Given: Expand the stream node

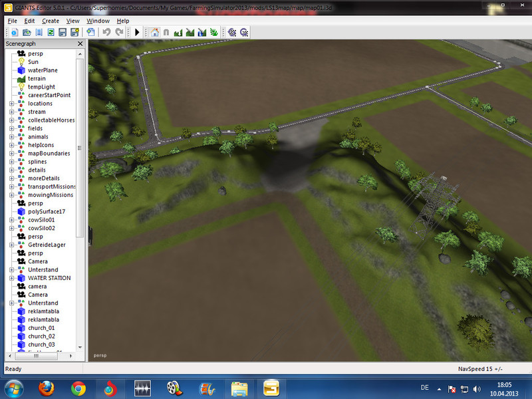Looking at the screenshot, I should click(x=11, y=112).
